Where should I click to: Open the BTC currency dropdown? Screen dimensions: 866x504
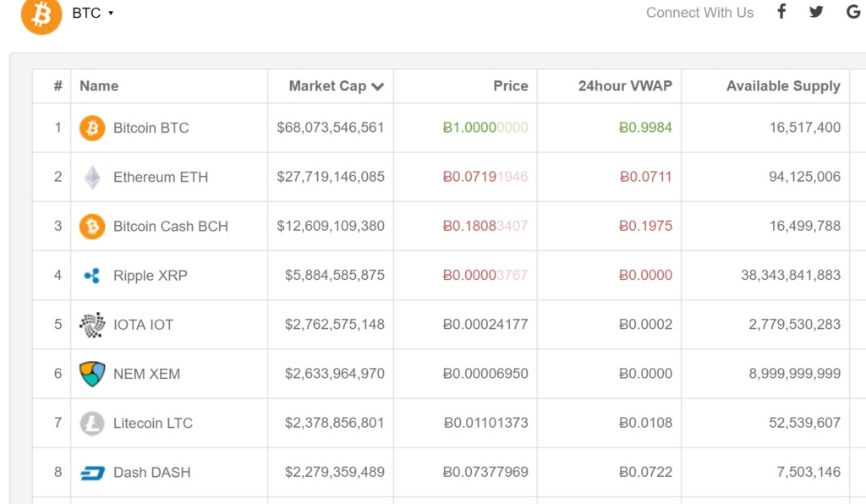93,13
